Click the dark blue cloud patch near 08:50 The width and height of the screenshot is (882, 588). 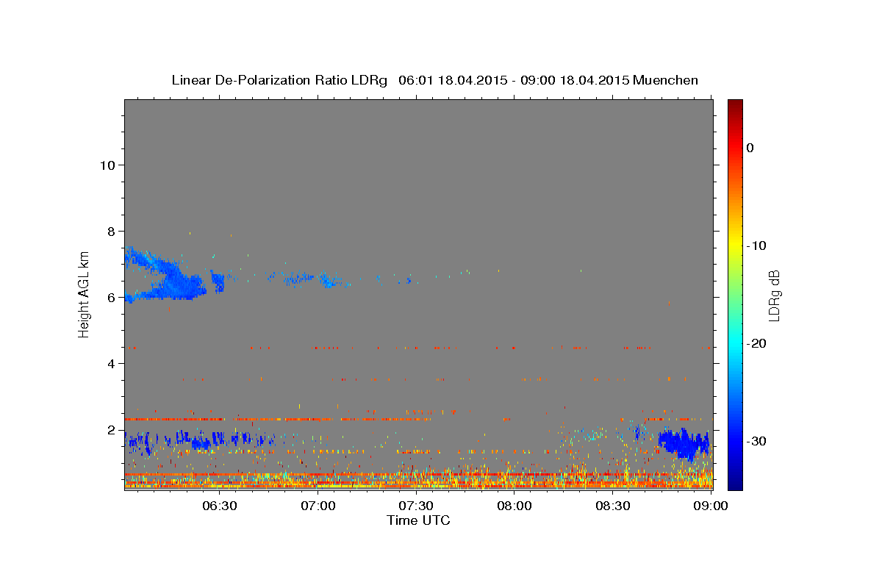tap(684, 443)
